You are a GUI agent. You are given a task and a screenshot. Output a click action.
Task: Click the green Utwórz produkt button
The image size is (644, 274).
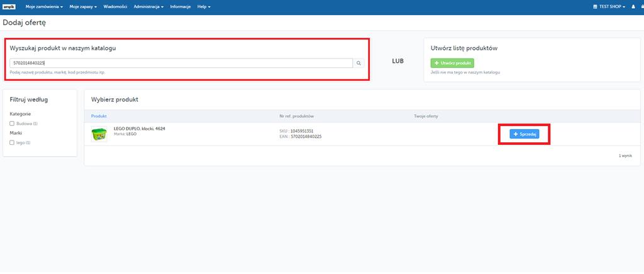tap(452, 63)
